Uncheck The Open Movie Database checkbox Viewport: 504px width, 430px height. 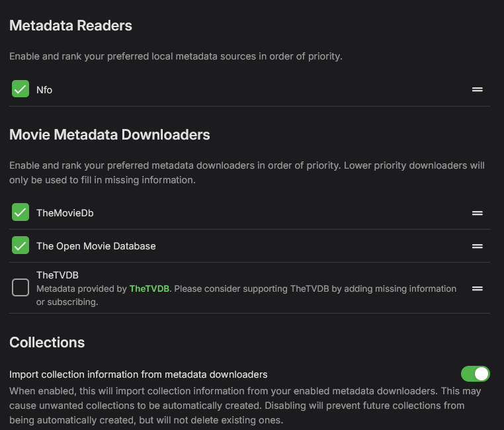[21, 246]
